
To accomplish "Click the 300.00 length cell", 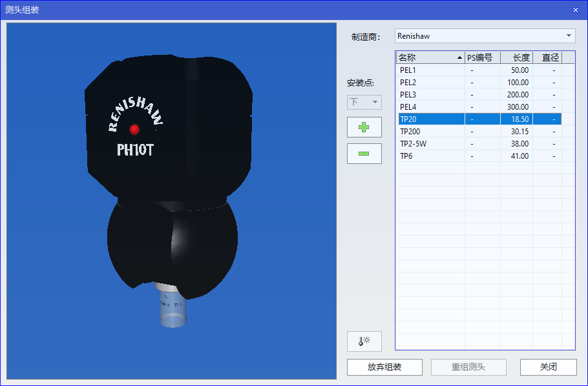I will (x=516, y=107).
